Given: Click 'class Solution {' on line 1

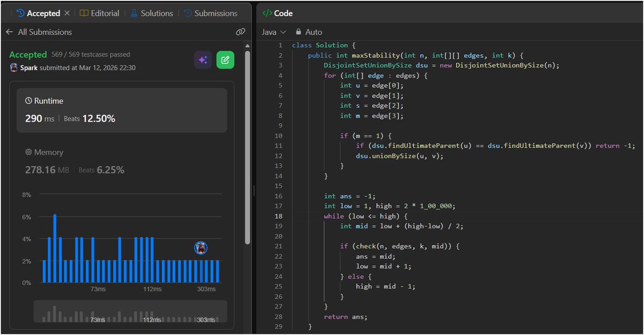Looking at the screenshot, I should 323,45.
